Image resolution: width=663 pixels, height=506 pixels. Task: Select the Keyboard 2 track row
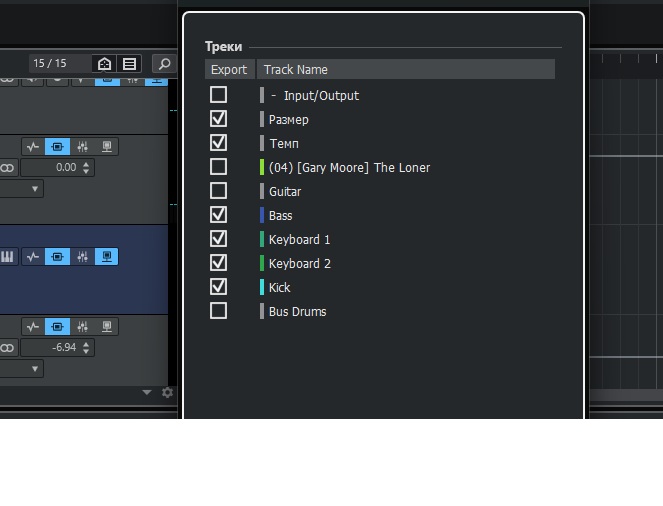tap(300, 264)
